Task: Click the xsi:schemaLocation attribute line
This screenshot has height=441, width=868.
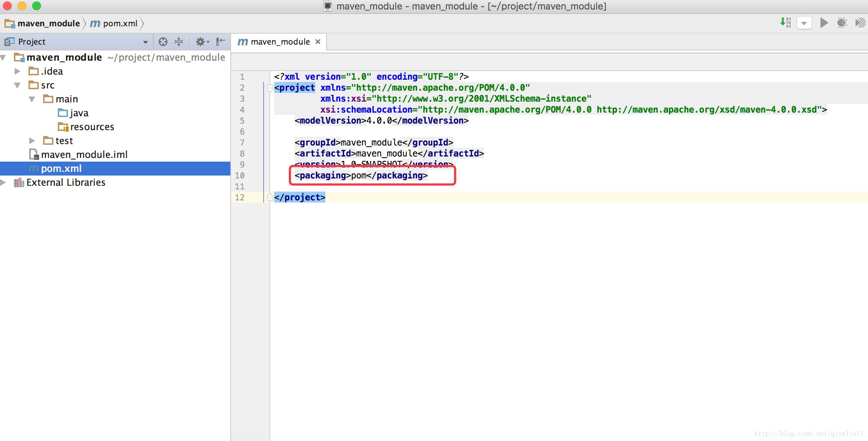Action: click(573, 110)
